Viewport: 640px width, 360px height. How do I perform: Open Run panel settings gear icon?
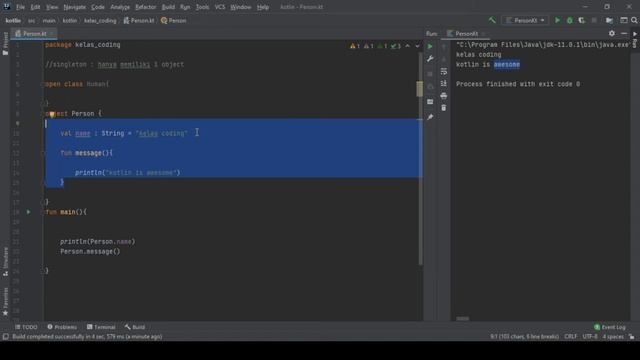coord(611,33)
